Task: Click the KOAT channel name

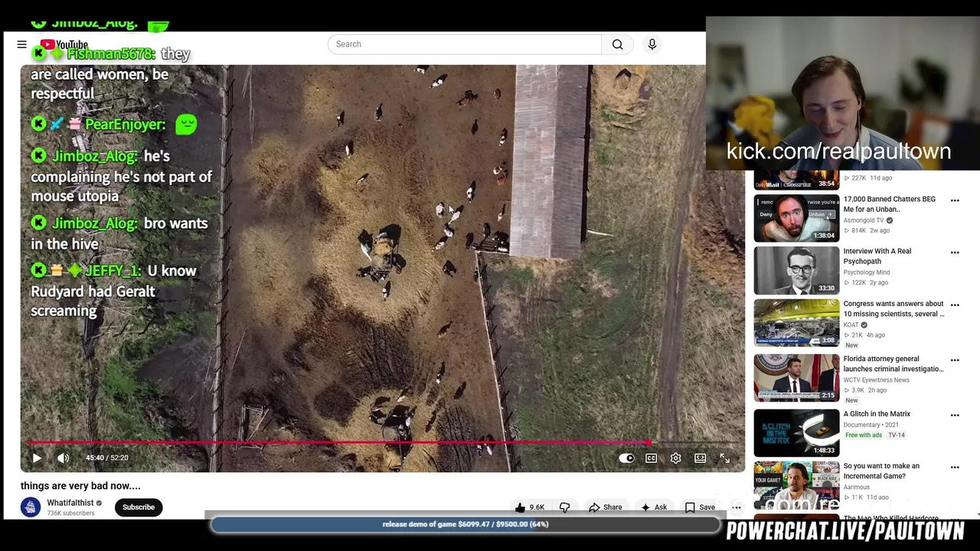Action: coord(851,324)
